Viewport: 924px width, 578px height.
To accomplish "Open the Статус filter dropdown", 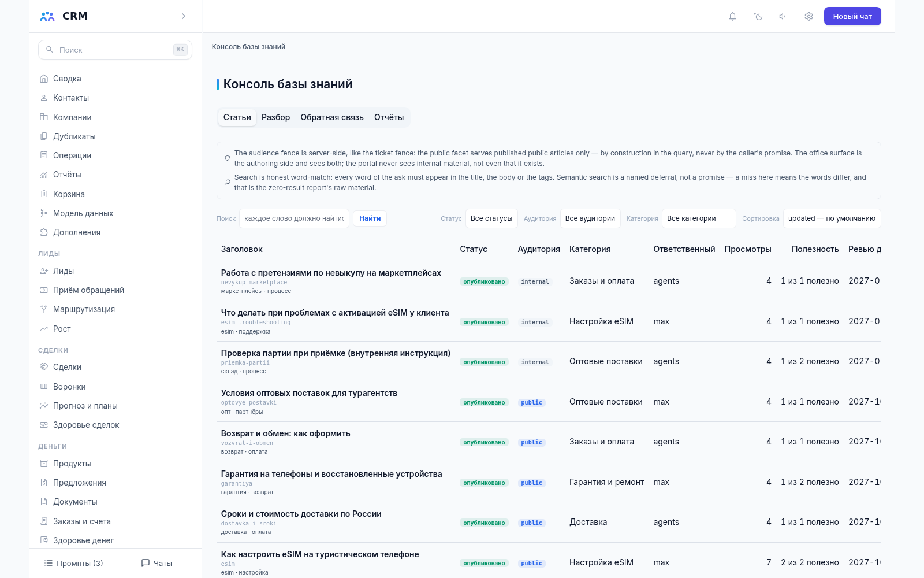I will 491,218.
